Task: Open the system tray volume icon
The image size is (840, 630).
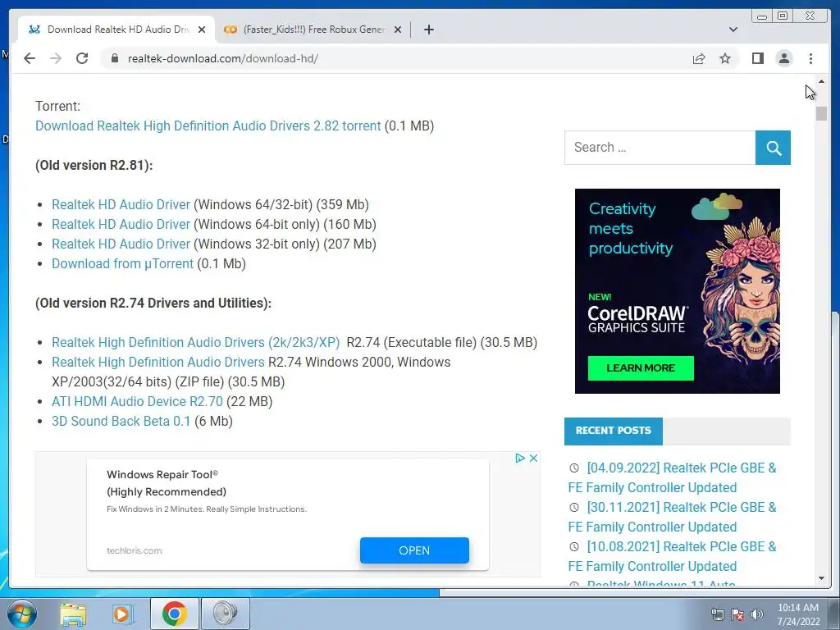Action: click(757, 614)
